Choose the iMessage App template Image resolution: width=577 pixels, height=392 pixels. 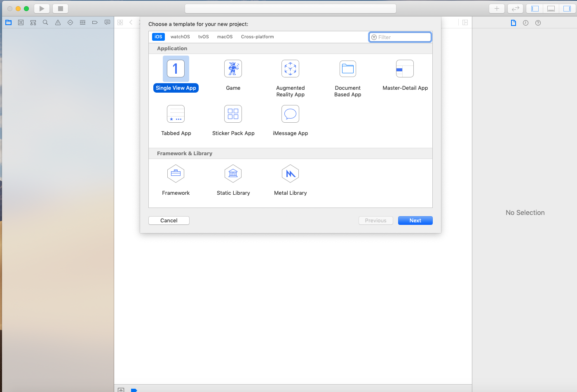[291, 120]
